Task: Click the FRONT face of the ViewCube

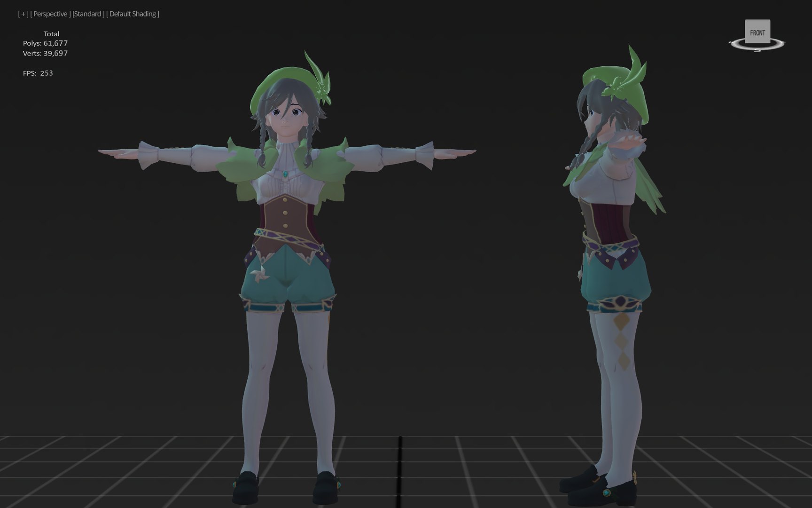Action: click(757, 32)
